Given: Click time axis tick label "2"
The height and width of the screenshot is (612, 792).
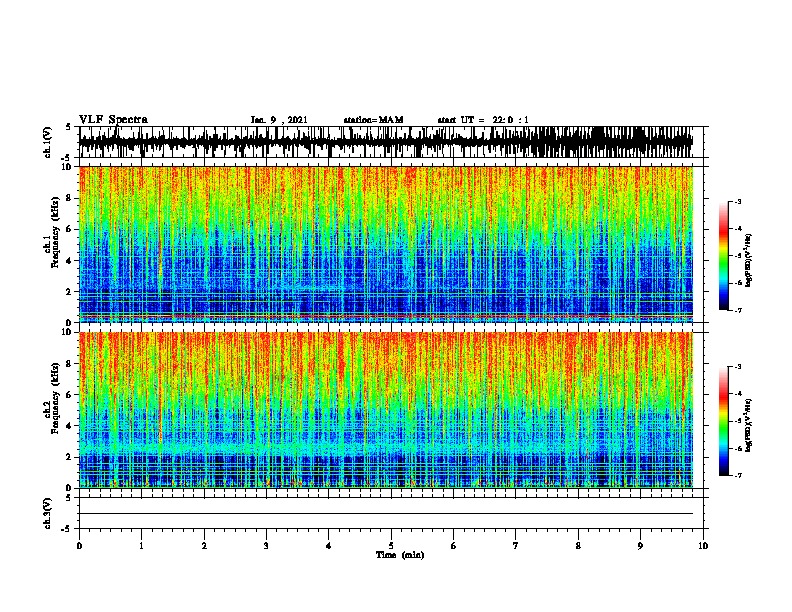Looking at the screenshot, I should (204, 546).
